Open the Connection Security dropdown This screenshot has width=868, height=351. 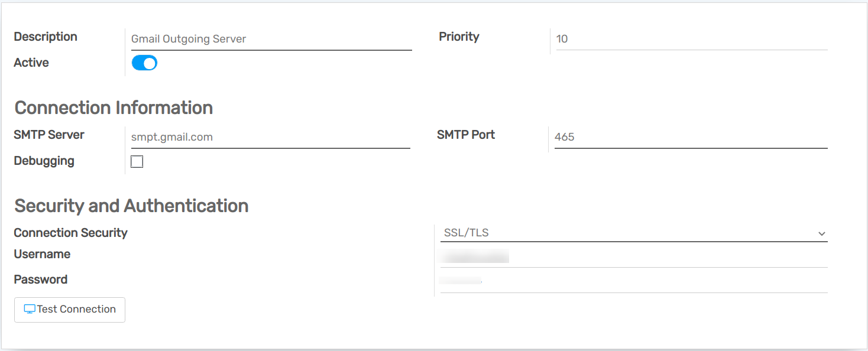click(x=633, y=233)
